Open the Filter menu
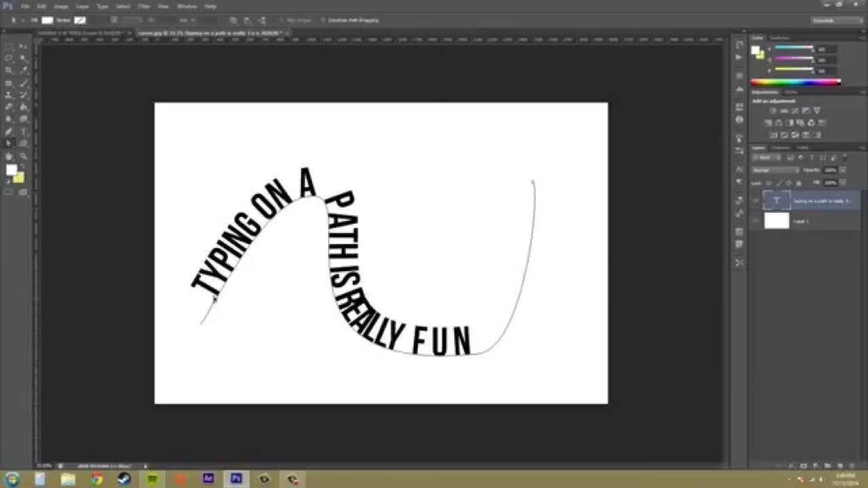This screenshot has height=488, width=868. click(142, 6)
